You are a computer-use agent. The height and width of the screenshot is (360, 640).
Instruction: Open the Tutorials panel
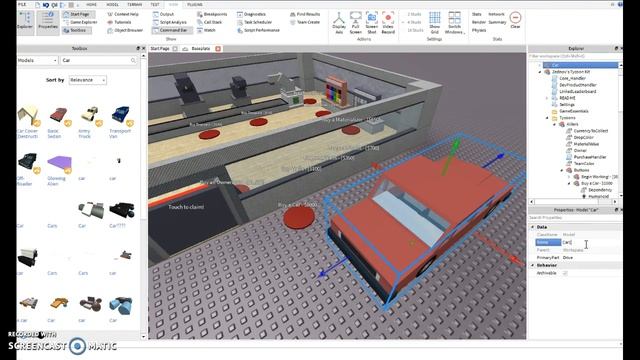(119, 22)
